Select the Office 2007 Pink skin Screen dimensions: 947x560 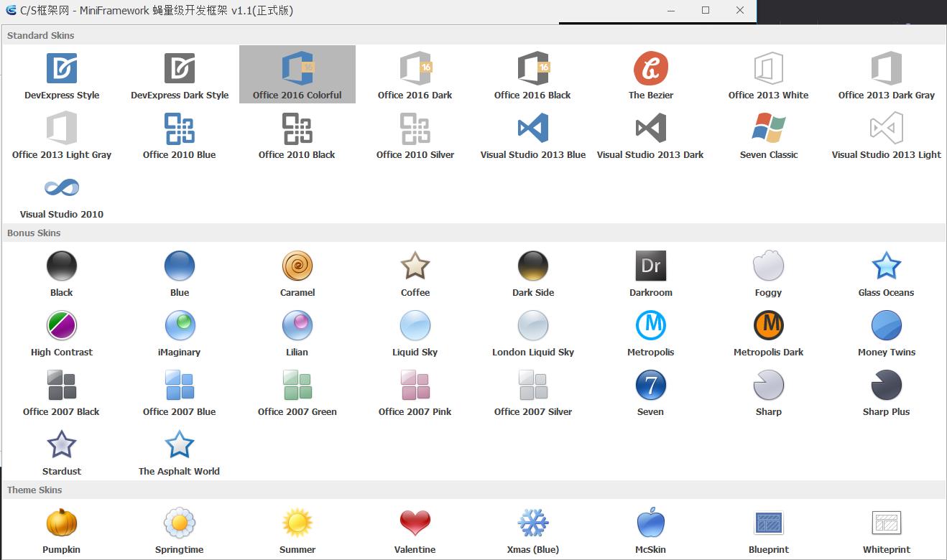[415, 391]
